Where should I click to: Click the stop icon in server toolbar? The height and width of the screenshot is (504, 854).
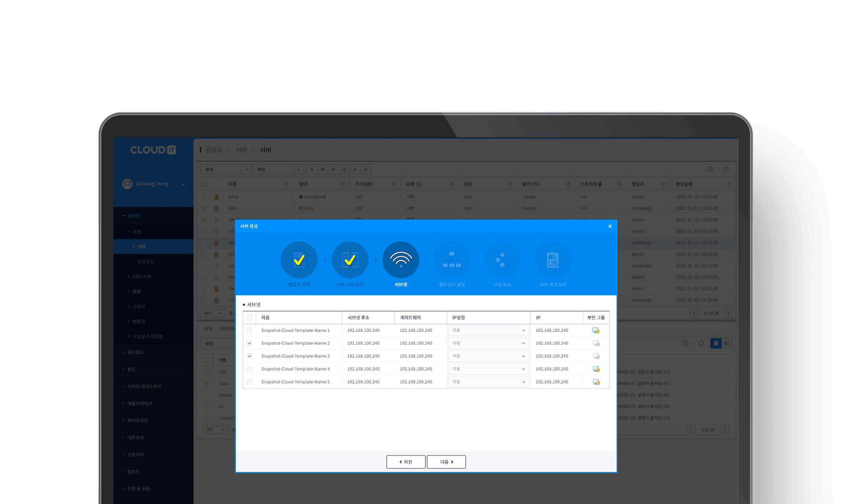tap(323, 169)
